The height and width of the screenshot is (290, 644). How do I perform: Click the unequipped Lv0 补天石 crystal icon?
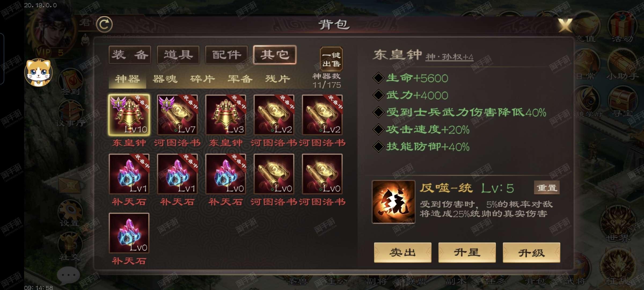coord(129,233)
